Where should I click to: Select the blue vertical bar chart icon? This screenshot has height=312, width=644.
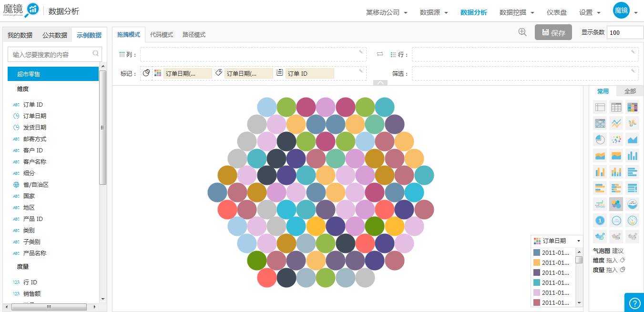(x=633, y=156)
